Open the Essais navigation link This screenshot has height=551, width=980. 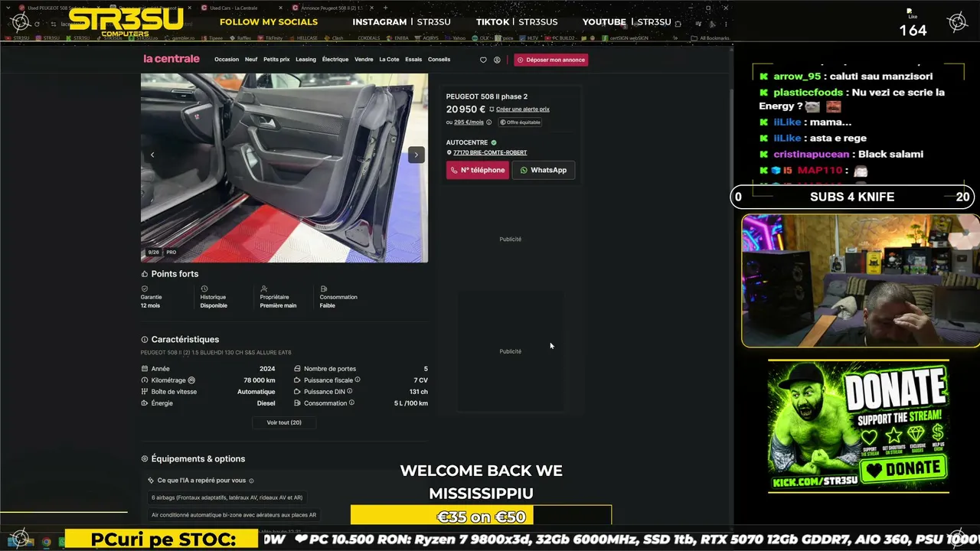point(413,60)
